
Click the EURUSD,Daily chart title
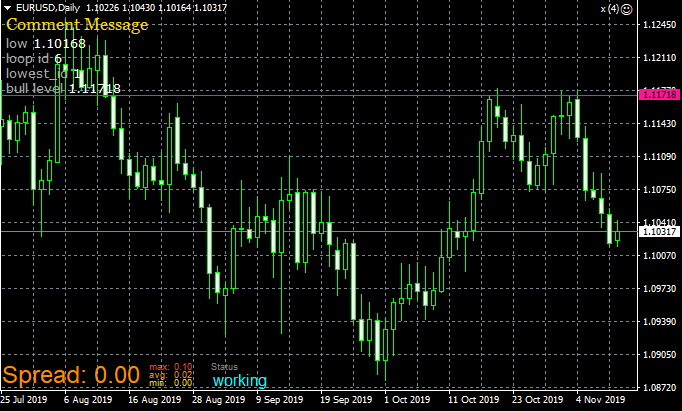48,8
